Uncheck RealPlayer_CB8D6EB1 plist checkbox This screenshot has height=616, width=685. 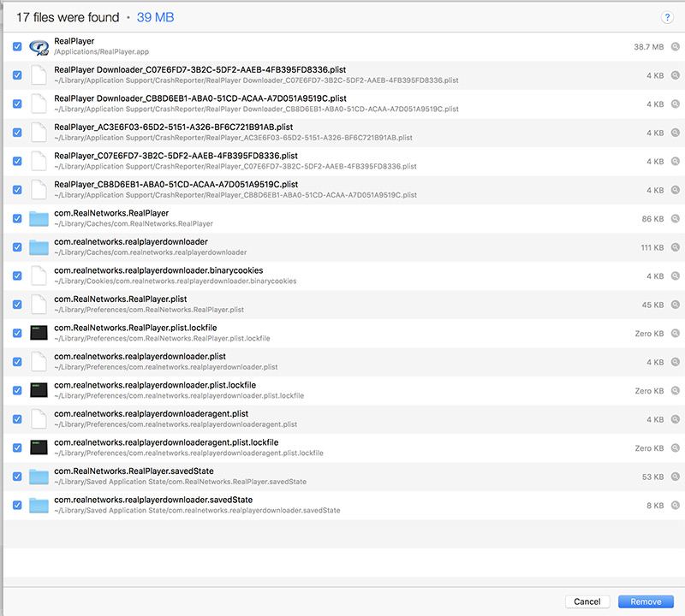17,190
